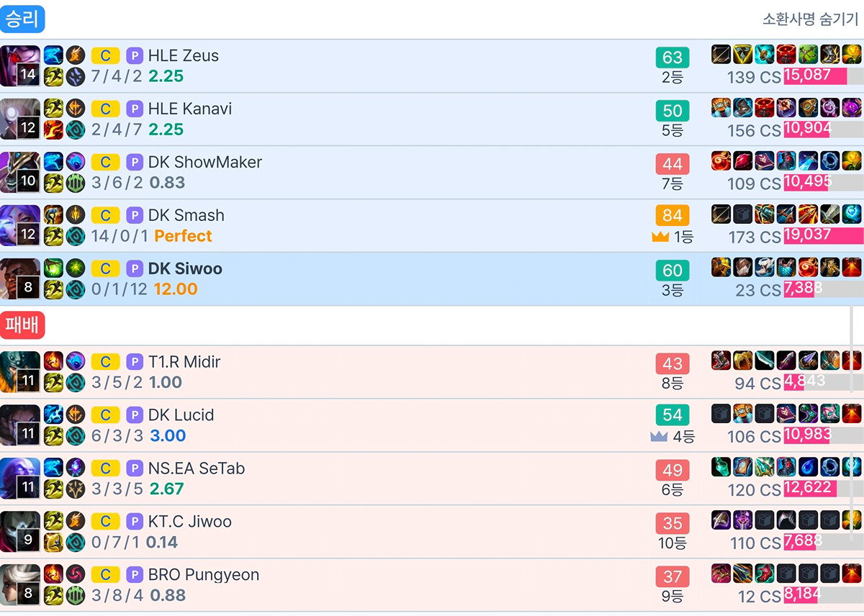
Task: Click HLE Zeus's keystone rune icon
Action: (76, 55)
